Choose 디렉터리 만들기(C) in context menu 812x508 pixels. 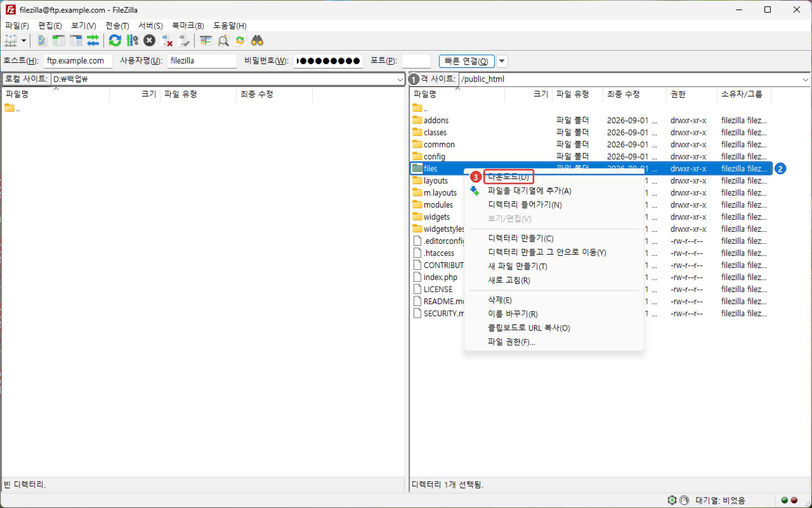[553, 238]
